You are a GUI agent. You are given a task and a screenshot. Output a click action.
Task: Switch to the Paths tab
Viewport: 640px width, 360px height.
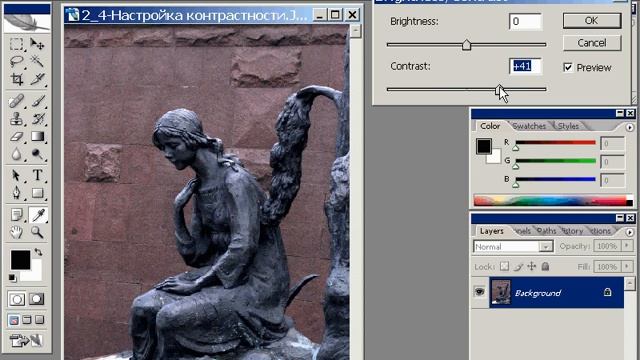click(546, 231)
